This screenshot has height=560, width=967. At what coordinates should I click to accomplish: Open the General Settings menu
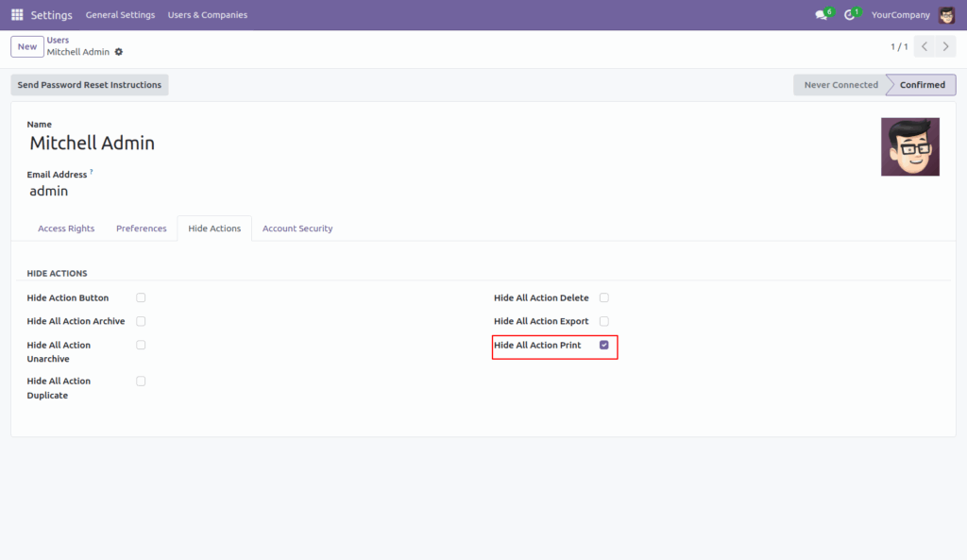tap(120, 14)
